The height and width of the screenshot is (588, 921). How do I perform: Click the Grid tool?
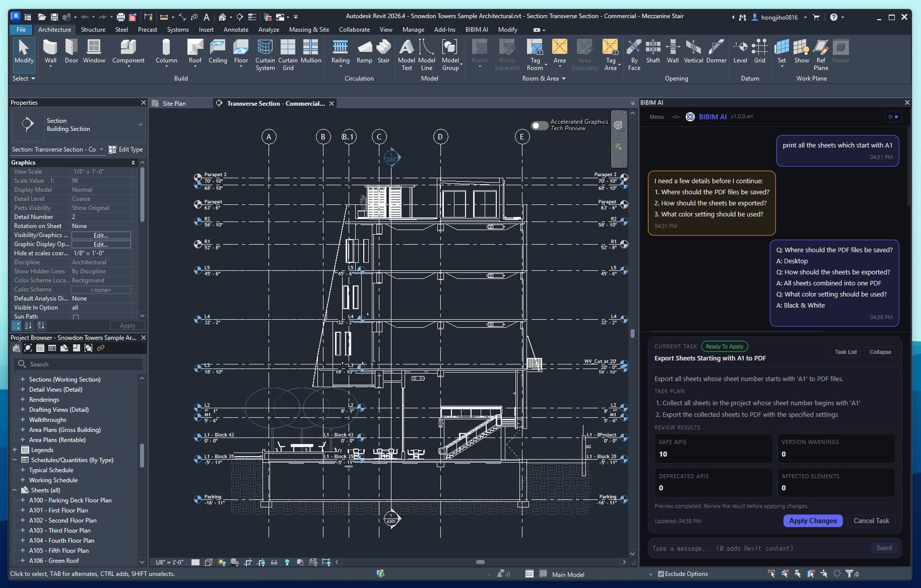click(x=760, y=53)
